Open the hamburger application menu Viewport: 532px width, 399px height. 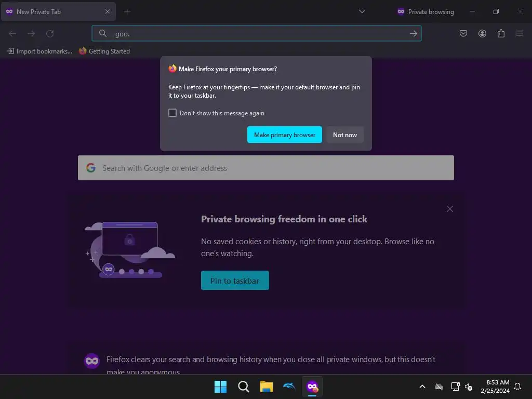(520, 33)
